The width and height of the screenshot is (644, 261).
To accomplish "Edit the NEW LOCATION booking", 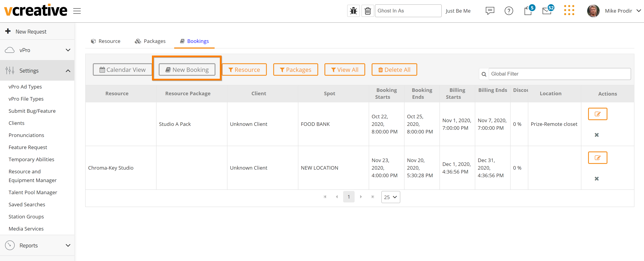I will click(x=598, y=158).
